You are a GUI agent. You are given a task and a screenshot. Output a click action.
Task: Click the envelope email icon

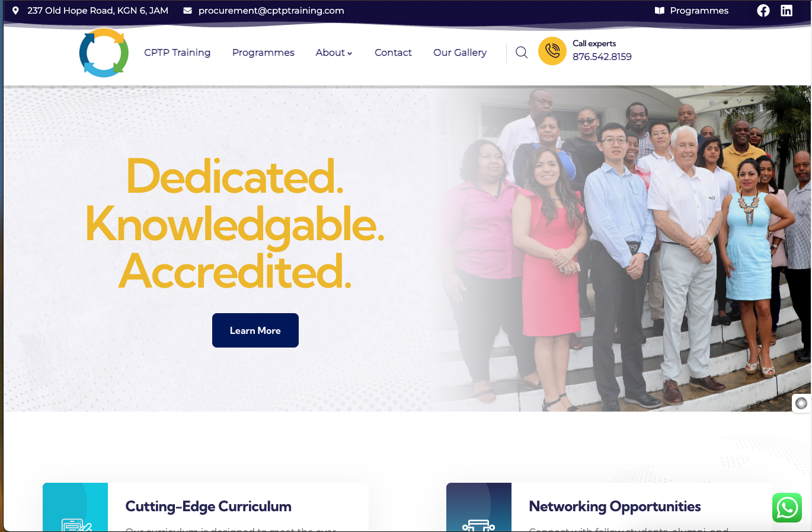click(x=187, y=11)
